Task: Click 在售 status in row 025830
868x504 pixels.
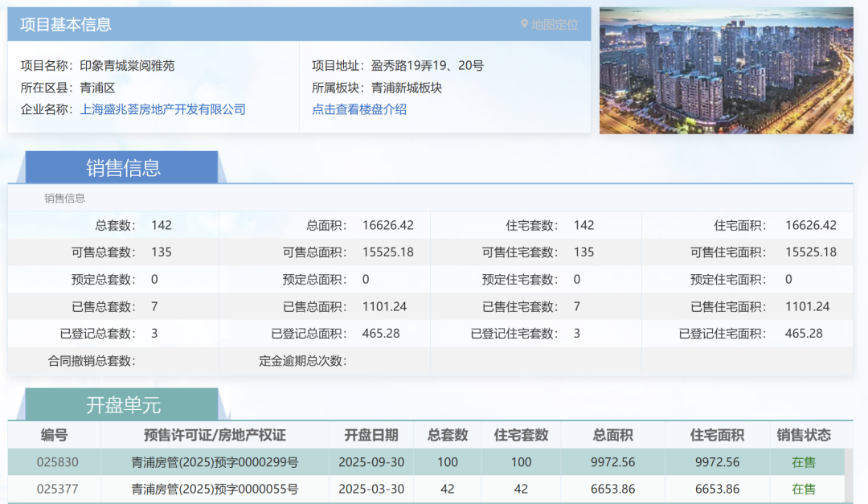Action: tap(803, 462)
